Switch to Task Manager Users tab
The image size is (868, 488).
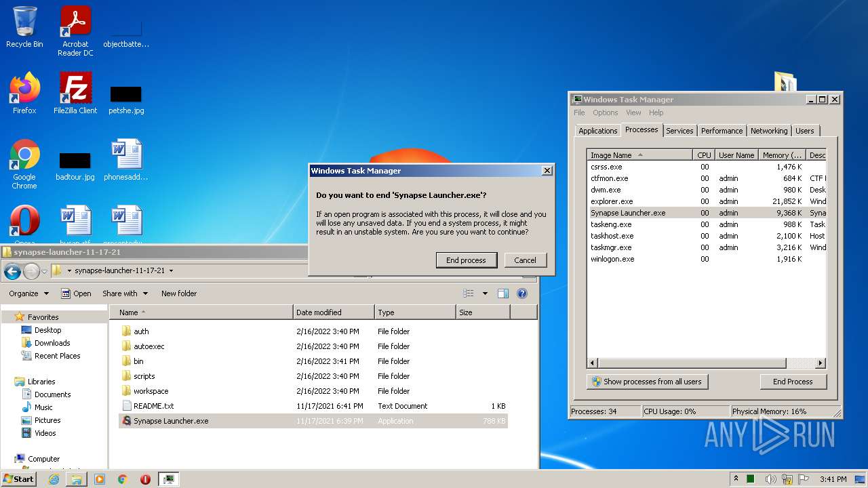[x=805, y=131]
